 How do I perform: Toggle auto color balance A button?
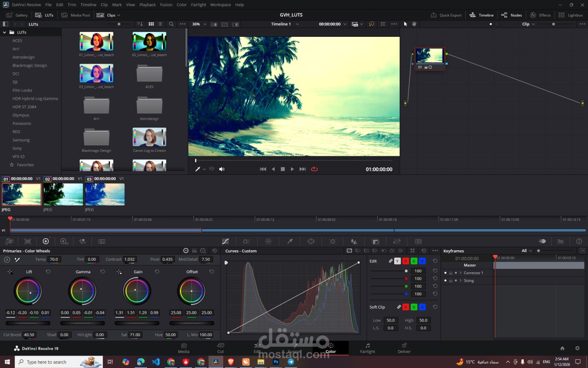pos(7,259)
